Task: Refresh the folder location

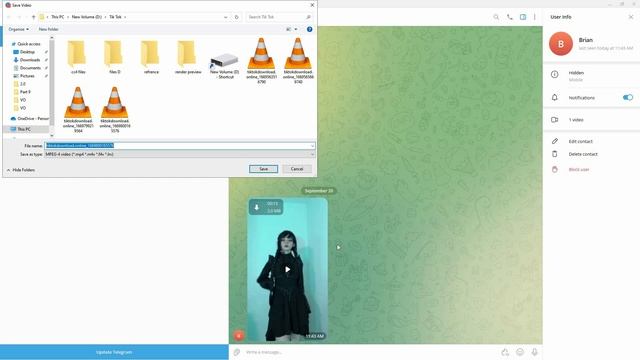Action: 236,17
